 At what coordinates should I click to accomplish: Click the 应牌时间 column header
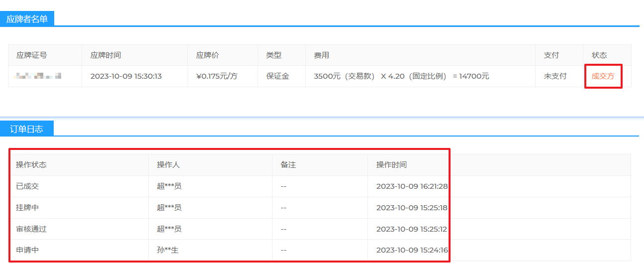coord(105,55)
